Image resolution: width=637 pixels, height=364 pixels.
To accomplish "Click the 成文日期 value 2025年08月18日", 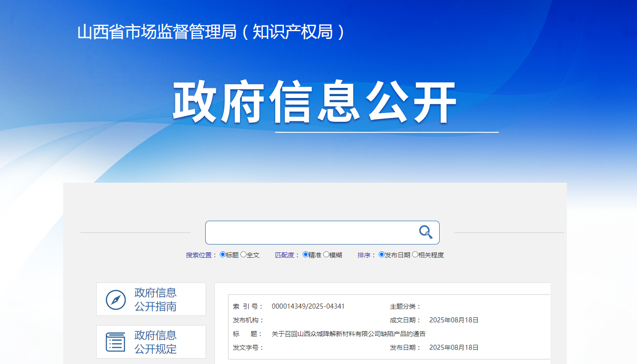I will pos(454,320).
